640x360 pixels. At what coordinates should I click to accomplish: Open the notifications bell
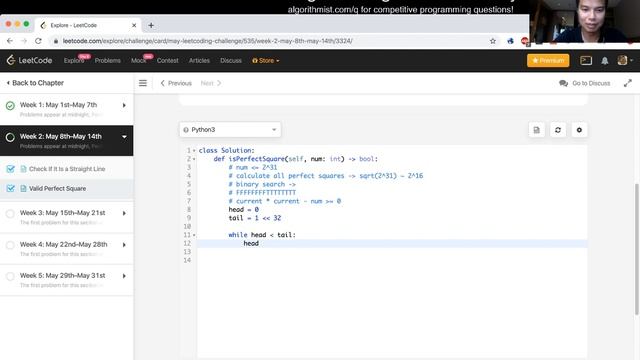[x=604, y=60]
